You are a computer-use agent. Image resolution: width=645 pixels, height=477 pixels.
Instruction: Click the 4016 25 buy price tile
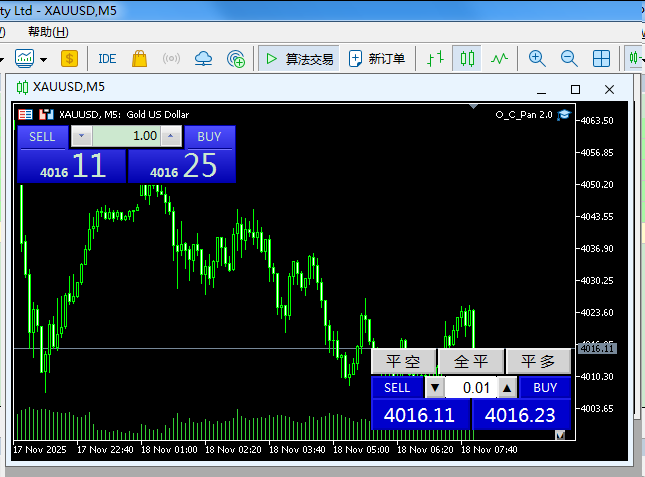click(x=182, y=166)
